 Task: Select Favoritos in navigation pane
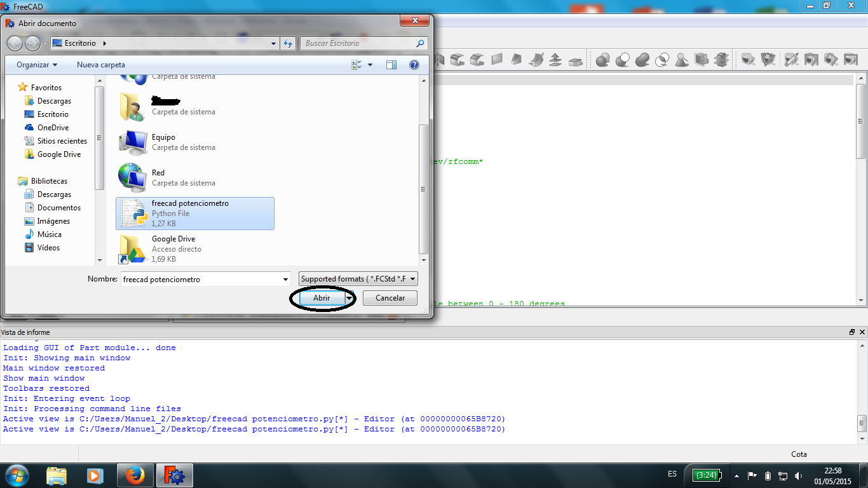click(x=46, y=88)
